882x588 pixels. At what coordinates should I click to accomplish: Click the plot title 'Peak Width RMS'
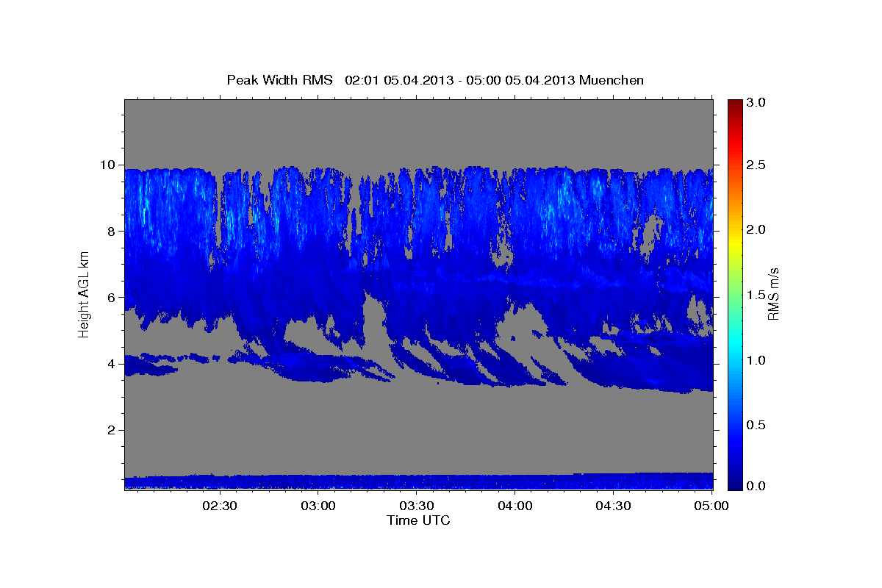(x=280, y=80)
